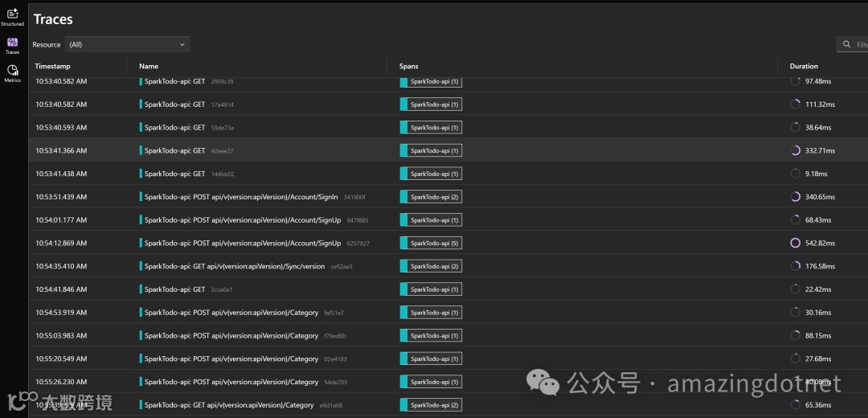Screen dimensions: 868x418
Task: Open the Account/SignUp trace 947f885
Action: click(x=254, y=219)
